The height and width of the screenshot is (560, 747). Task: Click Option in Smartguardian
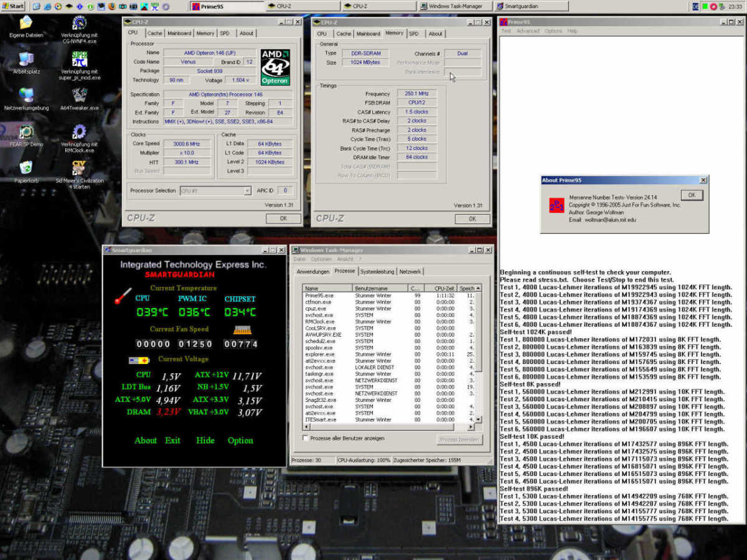coord(240,441)
